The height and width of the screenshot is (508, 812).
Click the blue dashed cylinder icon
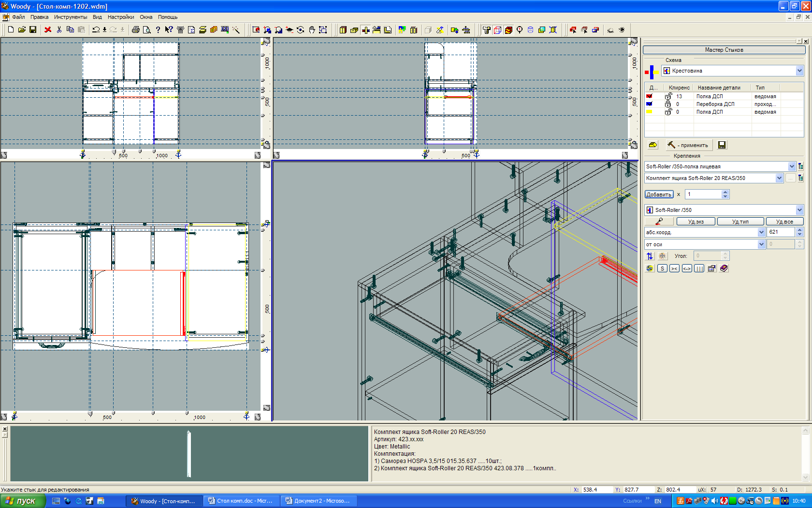tap(531, 30)
